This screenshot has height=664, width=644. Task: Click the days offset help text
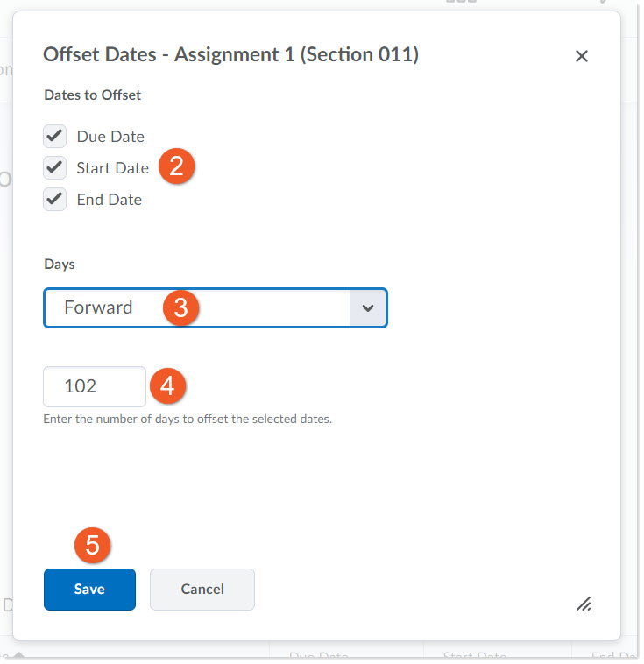coord(188,419)
